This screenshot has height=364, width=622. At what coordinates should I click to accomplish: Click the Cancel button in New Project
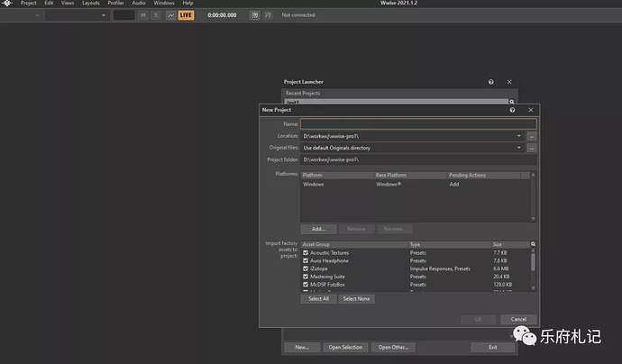click(517, 319)
